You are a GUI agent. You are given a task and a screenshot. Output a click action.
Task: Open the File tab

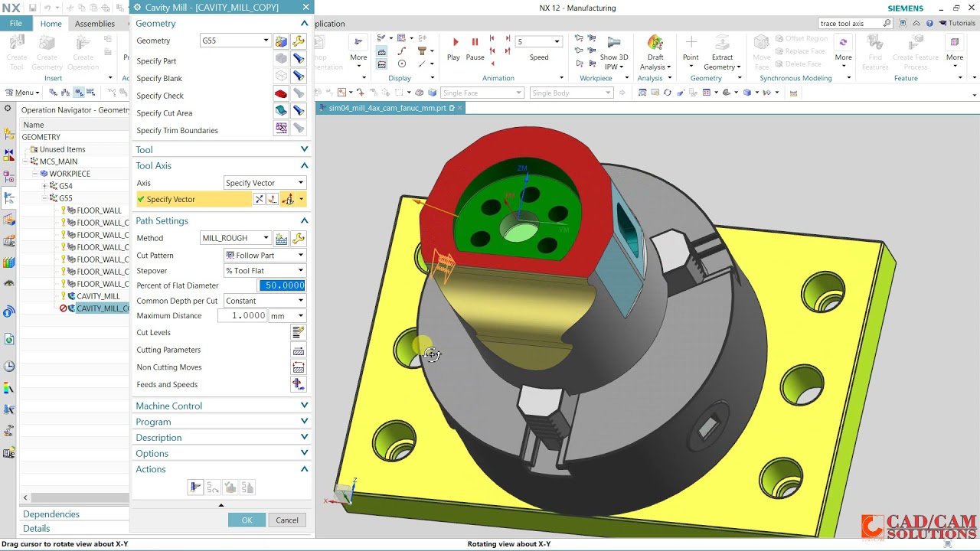tap(15, 24)
